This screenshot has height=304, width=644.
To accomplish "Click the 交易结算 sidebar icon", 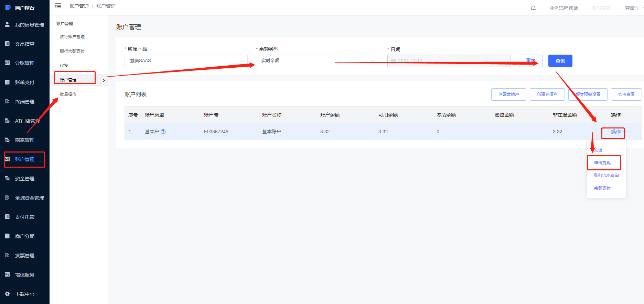I will pyautogui.click(x=7, y=44).
